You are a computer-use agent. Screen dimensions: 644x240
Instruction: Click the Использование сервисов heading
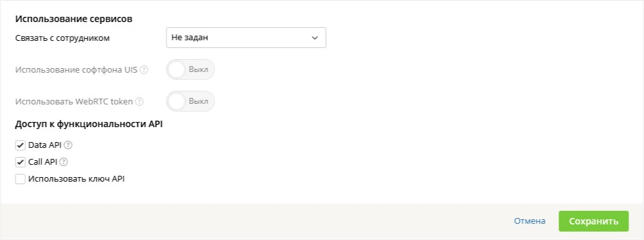coord(74,19)
